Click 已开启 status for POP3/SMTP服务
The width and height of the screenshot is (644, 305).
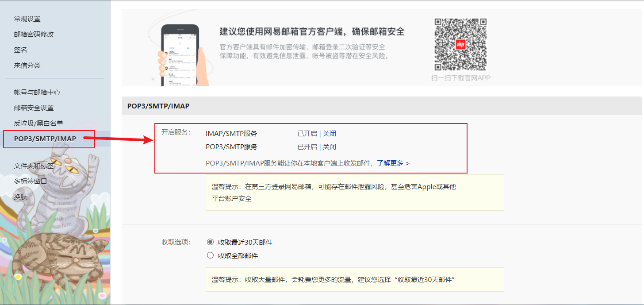pyautogui.click(x=307, y=147)
